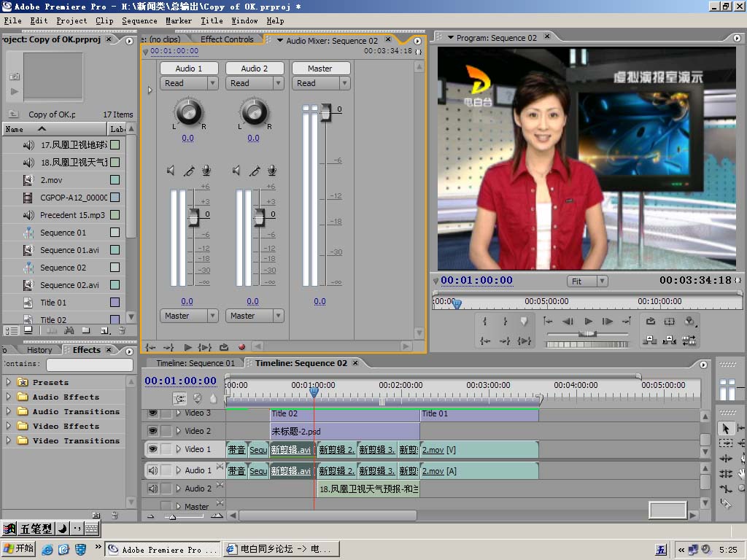
Task: Enable record for Audio 2 mixer track
Action: click(x=272, y=171)
